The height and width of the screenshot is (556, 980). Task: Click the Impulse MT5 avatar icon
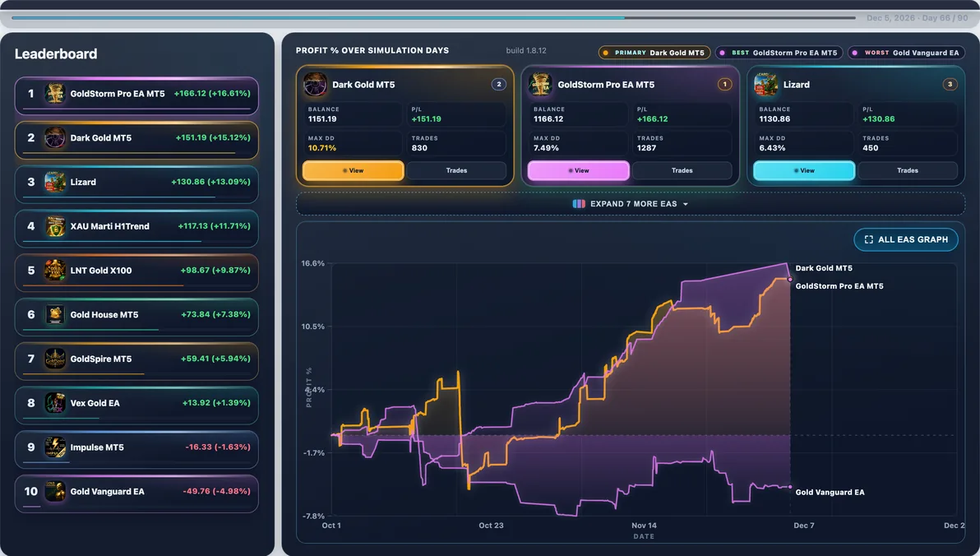[x=55, y=447]
